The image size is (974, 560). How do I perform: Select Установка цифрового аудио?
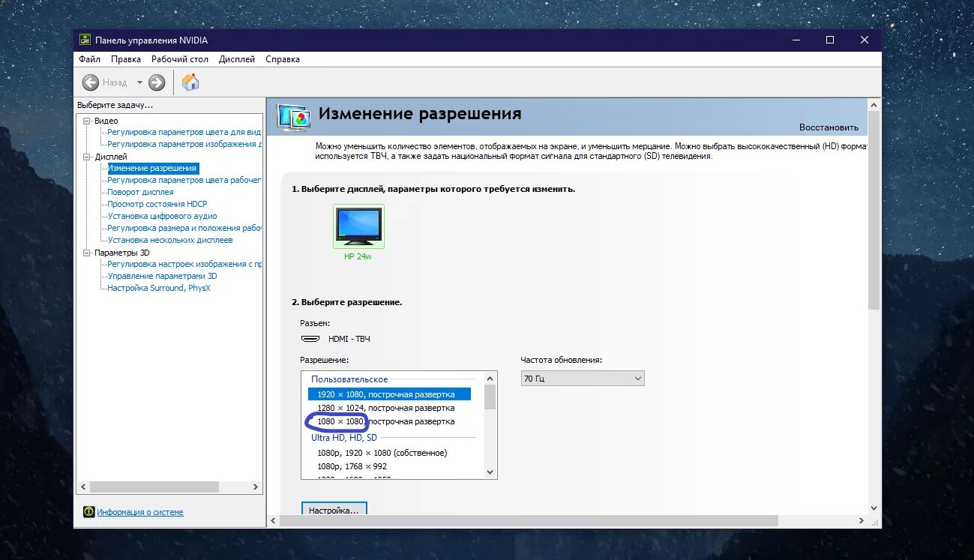click(162, 216)
